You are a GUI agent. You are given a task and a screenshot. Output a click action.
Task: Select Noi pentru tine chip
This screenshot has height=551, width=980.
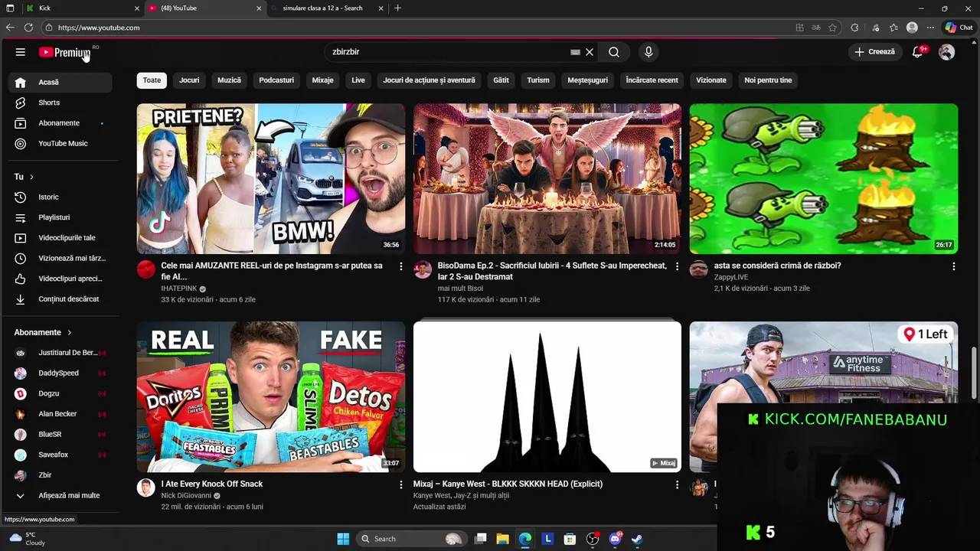coord(768,80)
